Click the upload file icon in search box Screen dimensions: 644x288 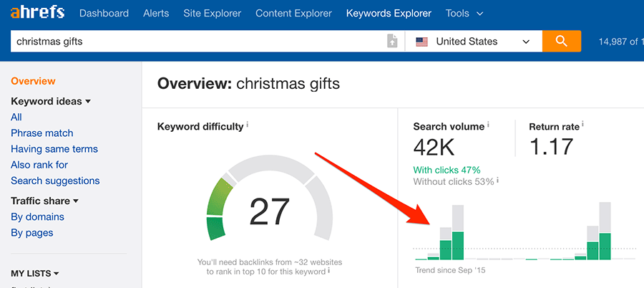(x=392, y=42)
